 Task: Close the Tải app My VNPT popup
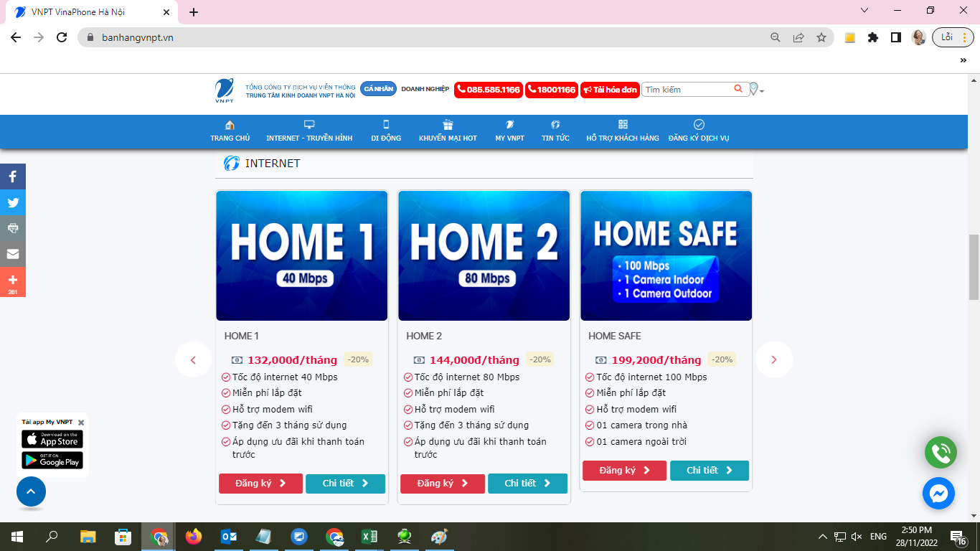click(81, 423)
